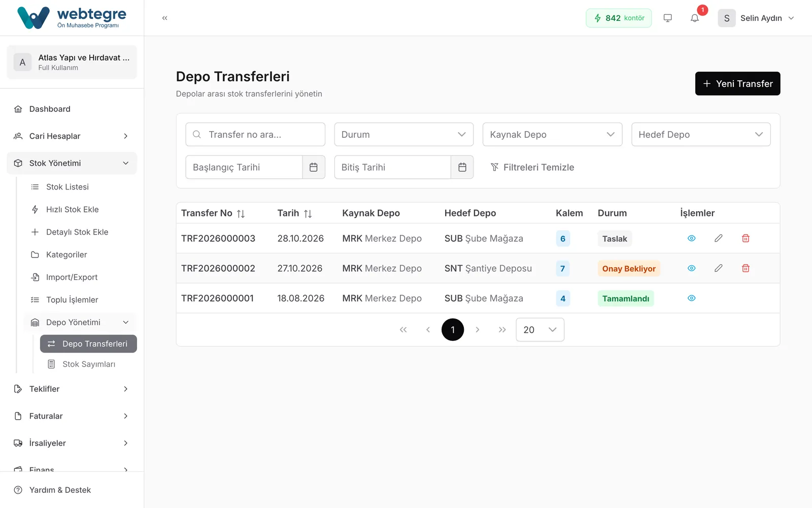812x508 pixels.
Task: Delete transfer TRF2026000002 with trash icon
Action: pyautogui.click(x=746, y=268)
